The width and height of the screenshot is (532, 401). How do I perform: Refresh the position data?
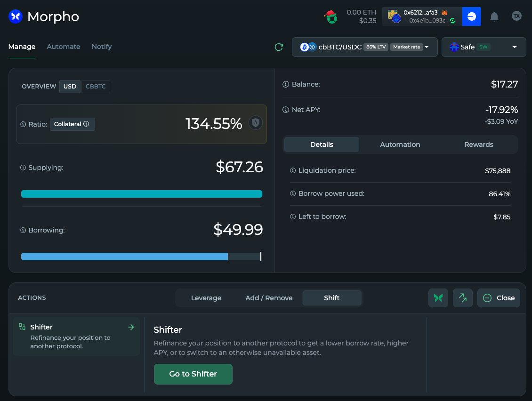(x=279, y=47)
